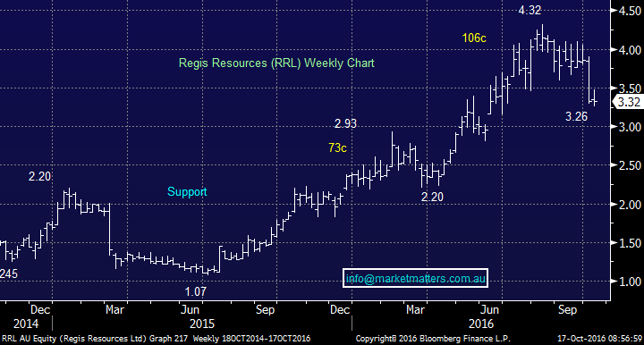Screen dimensions: 644x345
Task: Click the 2.00 y-axis price level
Action: click(x=630, y=205)
